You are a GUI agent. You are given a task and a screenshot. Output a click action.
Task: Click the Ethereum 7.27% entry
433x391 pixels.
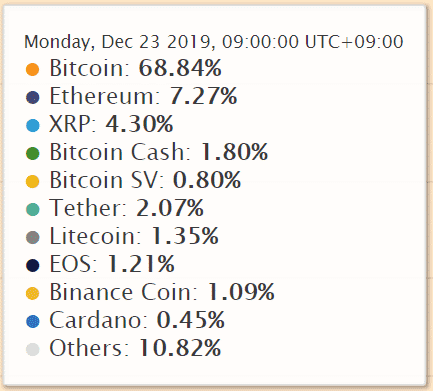tap(143, 96)
